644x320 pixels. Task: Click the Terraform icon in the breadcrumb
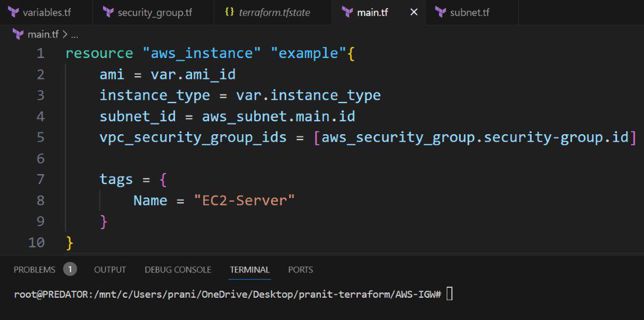pos(18,35)
